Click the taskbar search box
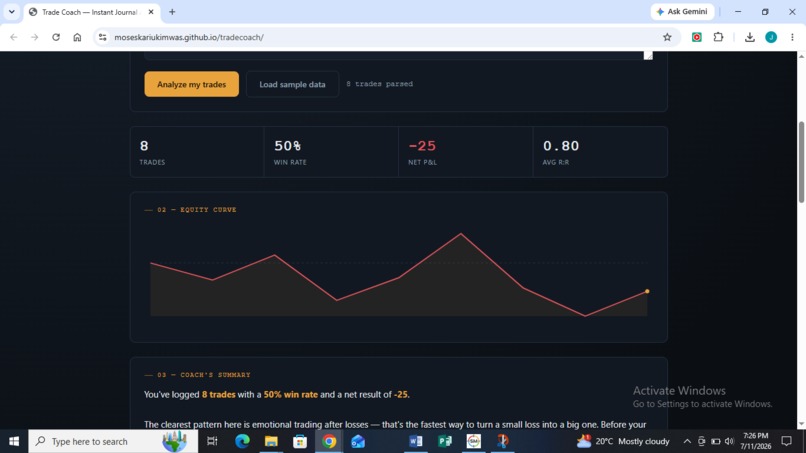 tap(113, 441)
